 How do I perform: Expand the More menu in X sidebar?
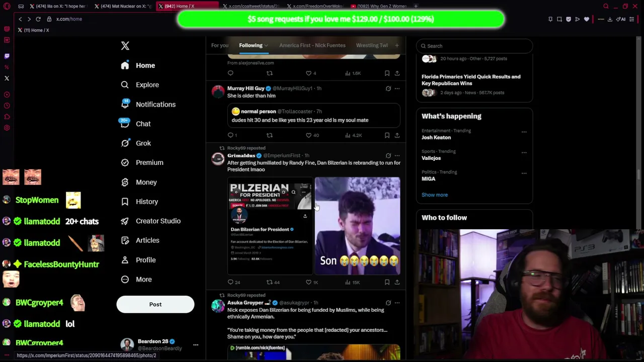[137, 280]
